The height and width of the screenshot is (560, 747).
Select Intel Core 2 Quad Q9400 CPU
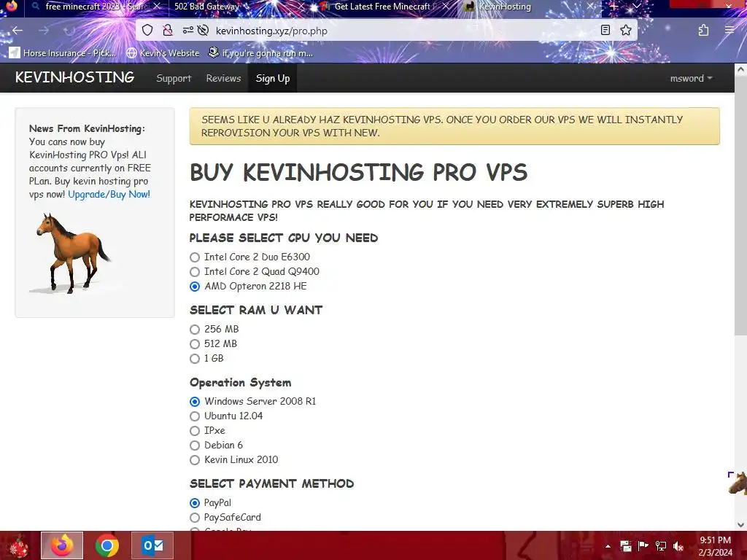click(x=194, y=272)
